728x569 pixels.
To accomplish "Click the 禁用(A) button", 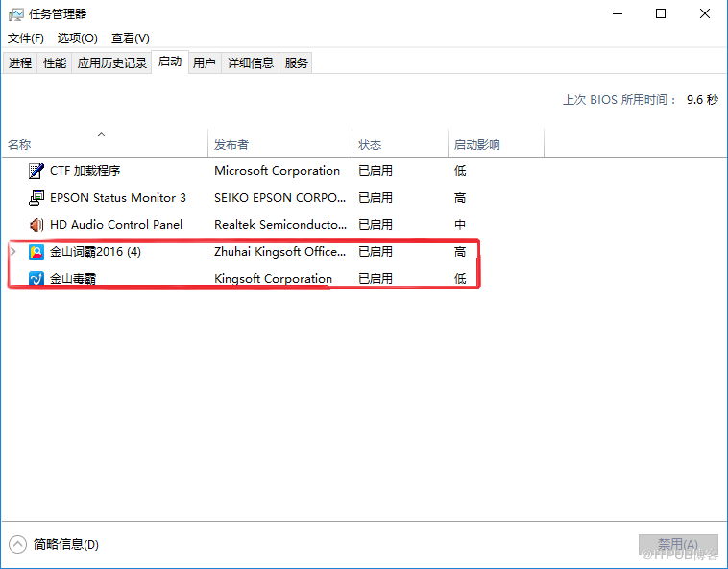I will [x=678, y=544].
